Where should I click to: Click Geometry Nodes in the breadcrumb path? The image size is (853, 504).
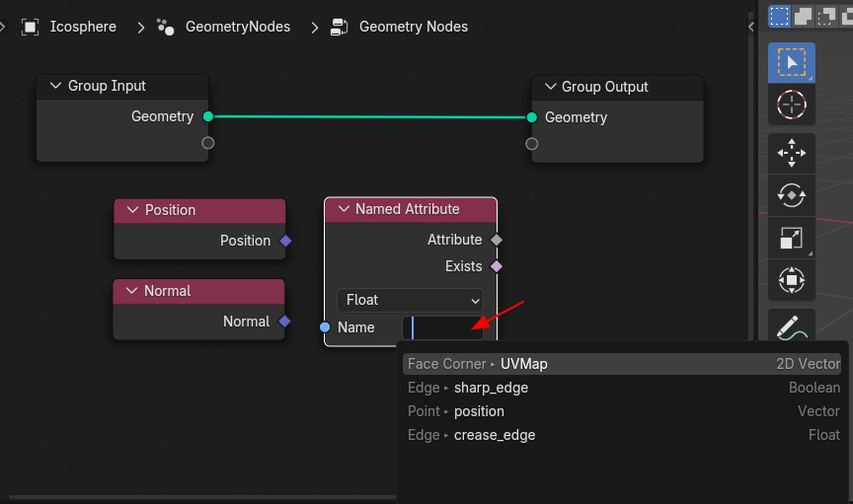tap(414, 27)
